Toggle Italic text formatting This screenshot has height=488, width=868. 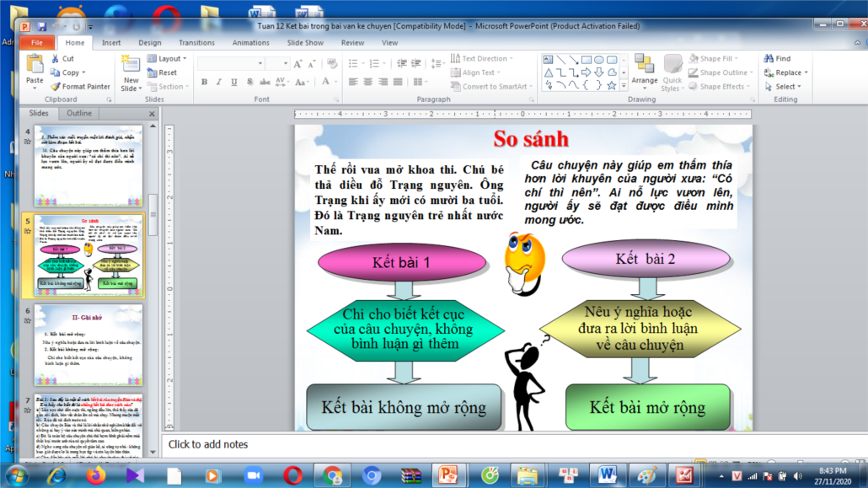coord(218,82)
